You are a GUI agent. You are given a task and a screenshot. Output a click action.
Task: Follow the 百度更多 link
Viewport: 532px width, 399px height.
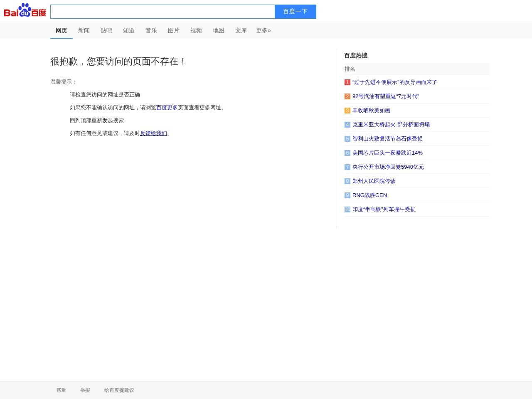click(167, 108)
